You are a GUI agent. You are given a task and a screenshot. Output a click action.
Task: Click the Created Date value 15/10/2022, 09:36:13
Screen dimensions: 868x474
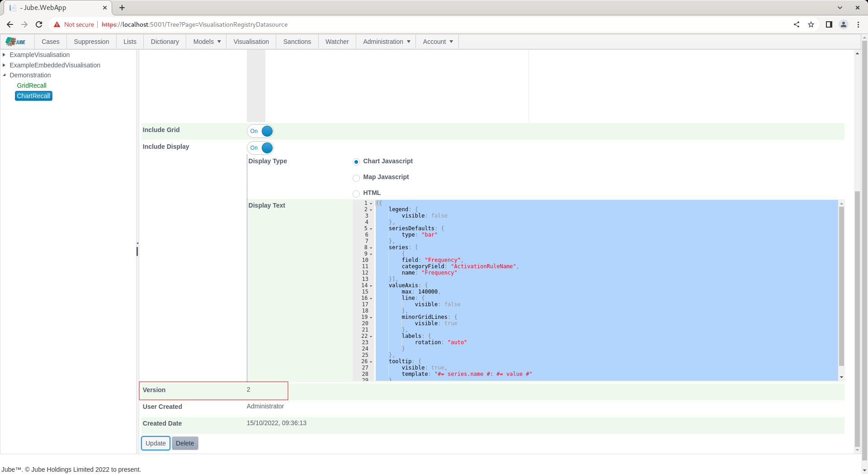click(x=277, y=423)
